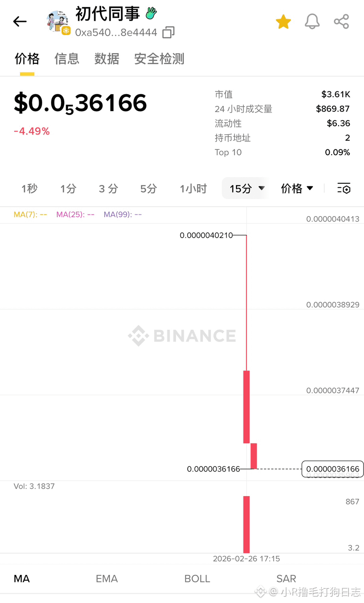Select the 1秒 time interval
364x603 pixels.
(29, 189)
